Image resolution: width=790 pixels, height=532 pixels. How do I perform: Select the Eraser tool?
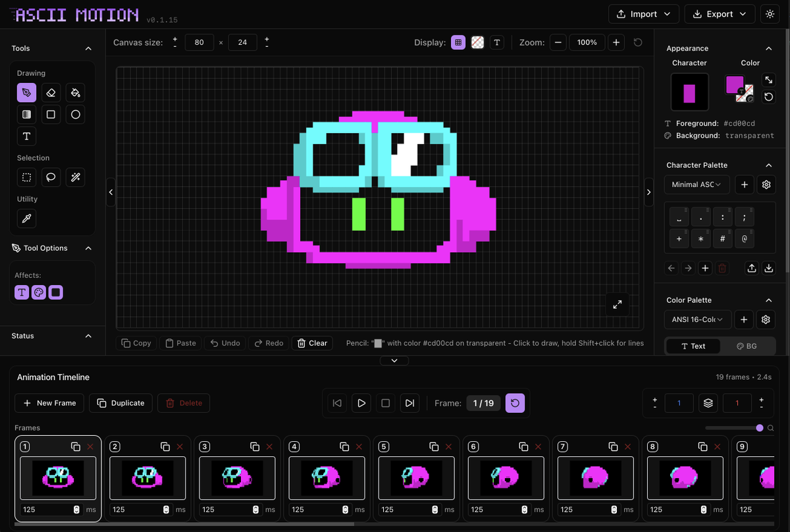point(51,92)
